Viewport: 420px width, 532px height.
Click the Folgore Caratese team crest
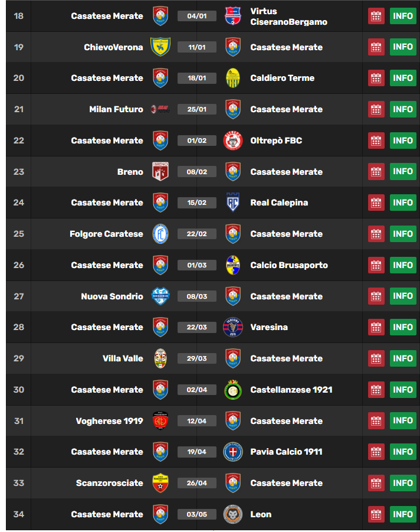(x=160, y=234)
